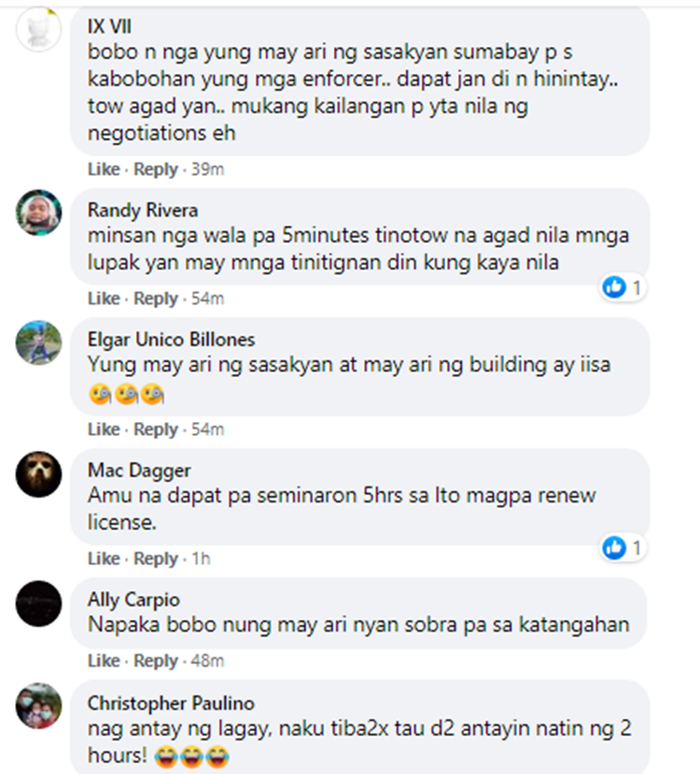Viewport: 700px width, 774px height.
Task: Like Randy Rivera's comment
Action: pyautogui.click(x=104, y=299)
